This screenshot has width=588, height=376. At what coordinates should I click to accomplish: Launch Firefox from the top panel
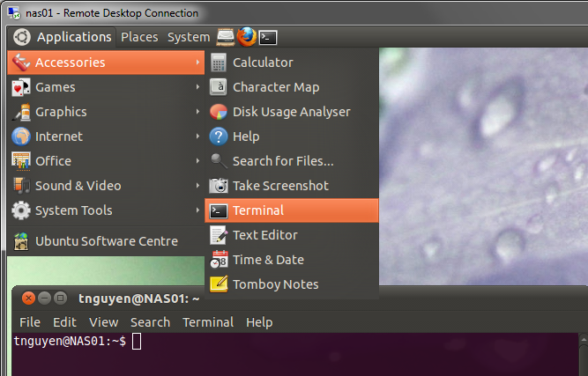coord(246,37)
